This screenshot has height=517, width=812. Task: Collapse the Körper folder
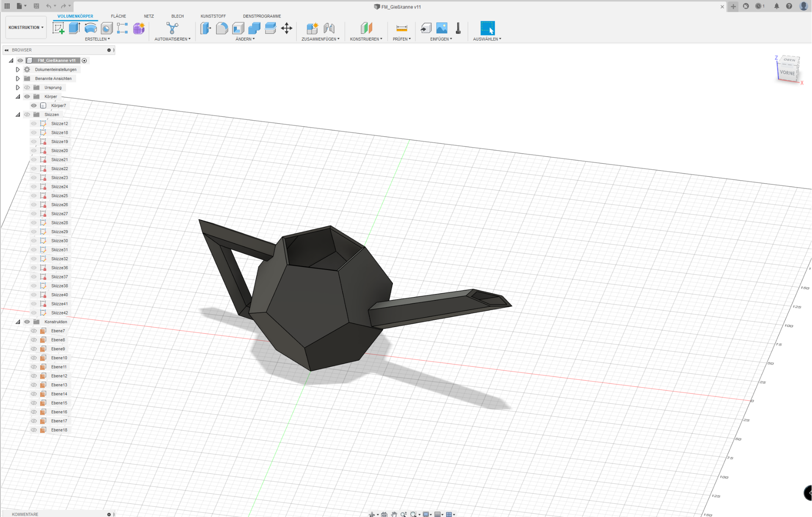[x=18, y=96]
